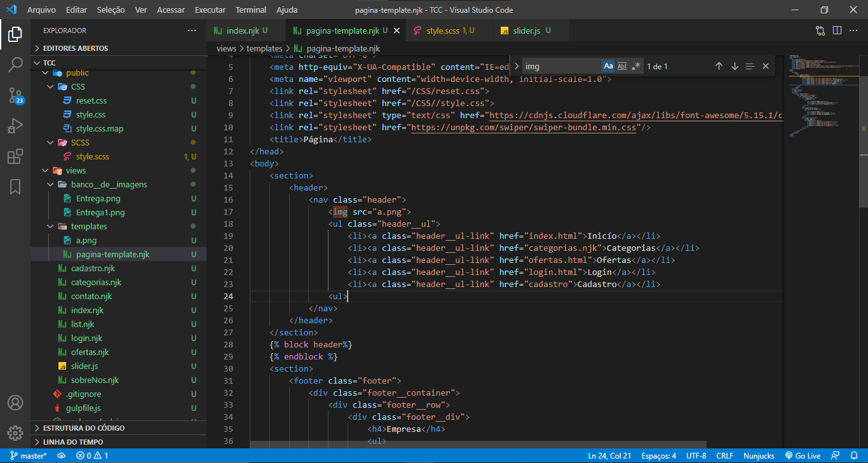Open the Extensions view
This screenshot has height=463, width=868.
tap(15, 156)
